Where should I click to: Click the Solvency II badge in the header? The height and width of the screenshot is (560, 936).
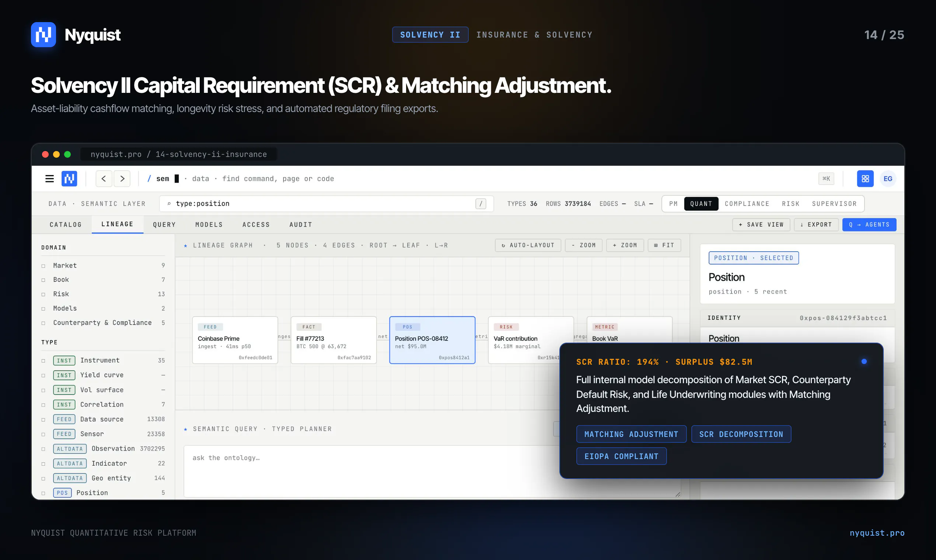pos(430,35)
